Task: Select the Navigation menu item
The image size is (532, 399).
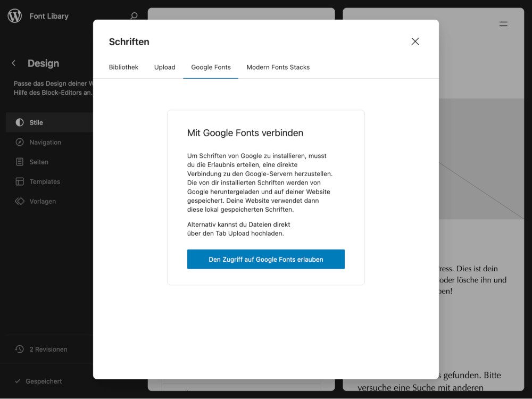Action: click(45, 142)
